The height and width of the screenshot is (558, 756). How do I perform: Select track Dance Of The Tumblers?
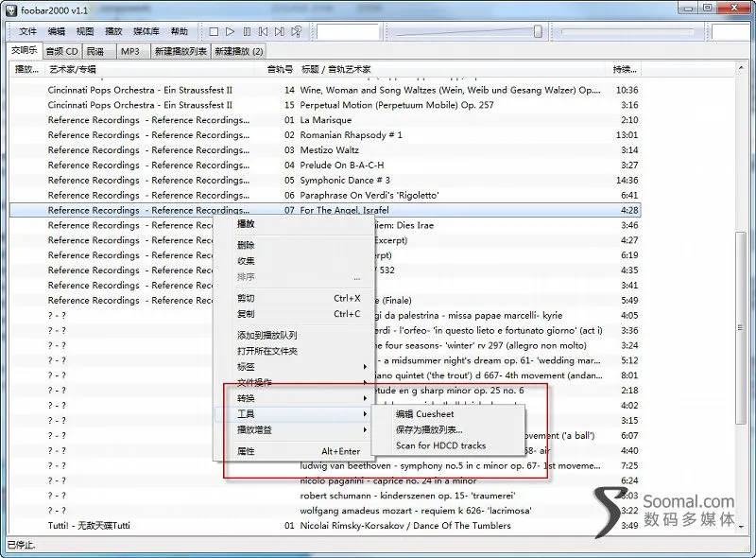[x=325, y=526]
